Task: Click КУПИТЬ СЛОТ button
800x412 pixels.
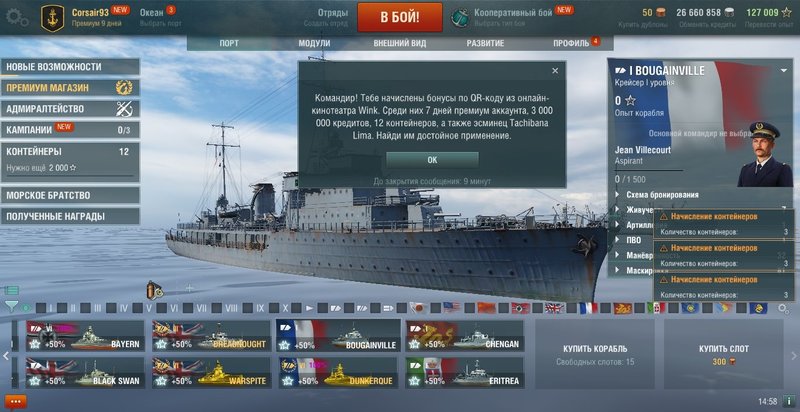Action: coord(723,354)
